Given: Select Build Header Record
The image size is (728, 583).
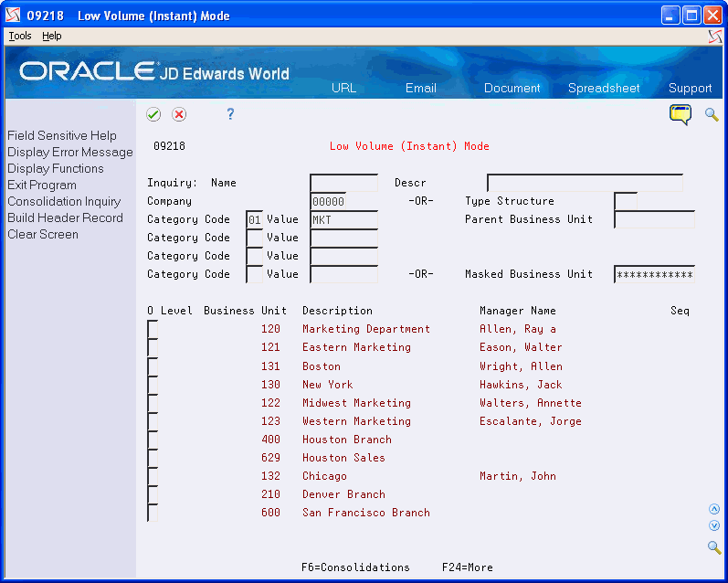Looking at the screenshot, I should (65, 217).
